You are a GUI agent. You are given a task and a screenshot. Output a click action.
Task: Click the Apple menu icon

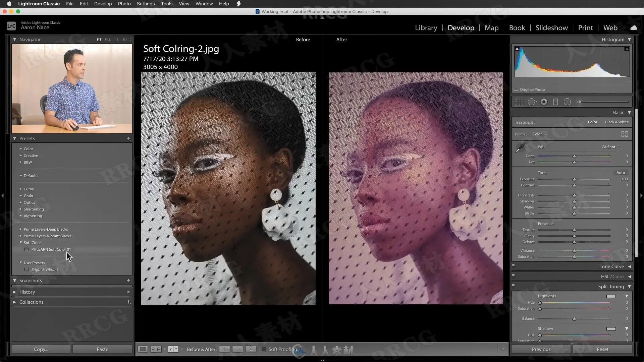coord(9,4)
